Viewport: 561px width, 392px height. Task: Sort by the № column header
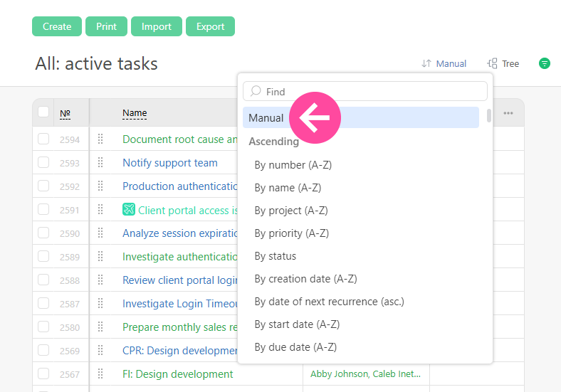coord(65,113)
